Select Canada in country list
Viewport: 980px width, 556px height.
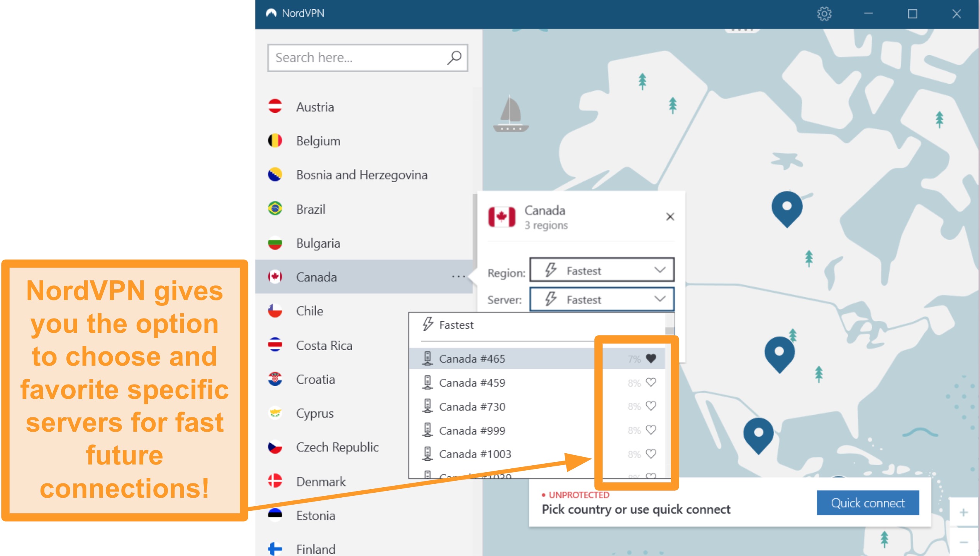(364, 276)
